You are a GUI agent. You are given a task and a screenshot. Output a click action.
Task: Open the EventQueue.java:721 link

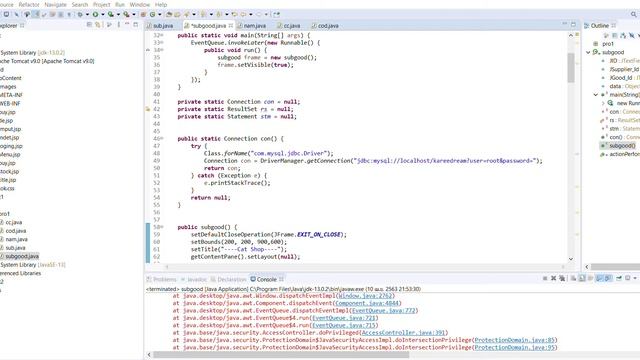[x=344, y=318]
